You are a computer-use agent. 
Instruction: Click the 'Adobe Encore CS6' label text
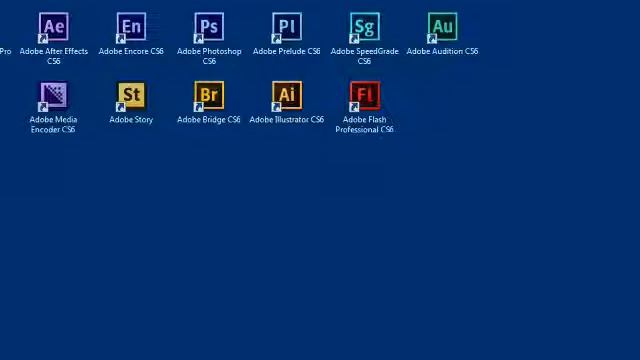[x=131, y=51]
